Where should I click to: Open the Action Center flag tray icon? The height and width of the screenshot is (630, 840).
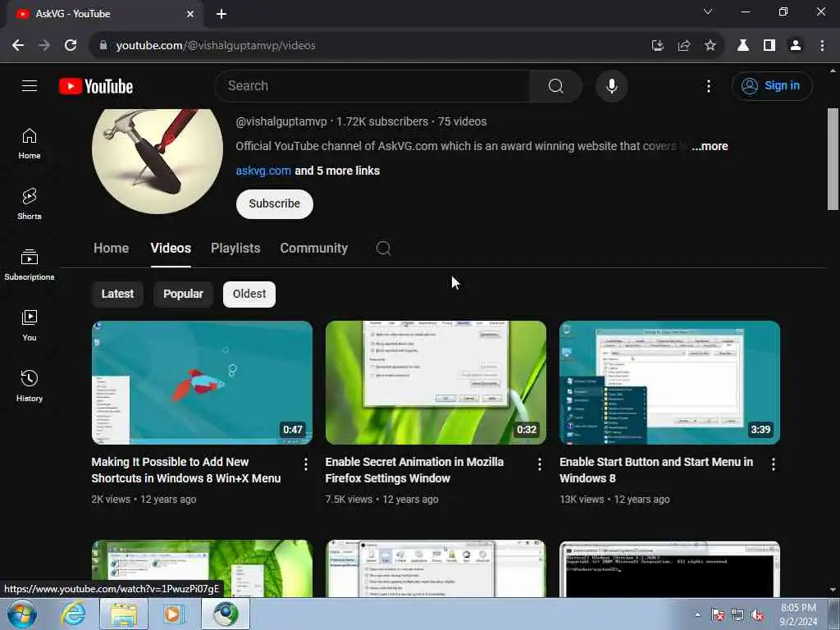718,615
